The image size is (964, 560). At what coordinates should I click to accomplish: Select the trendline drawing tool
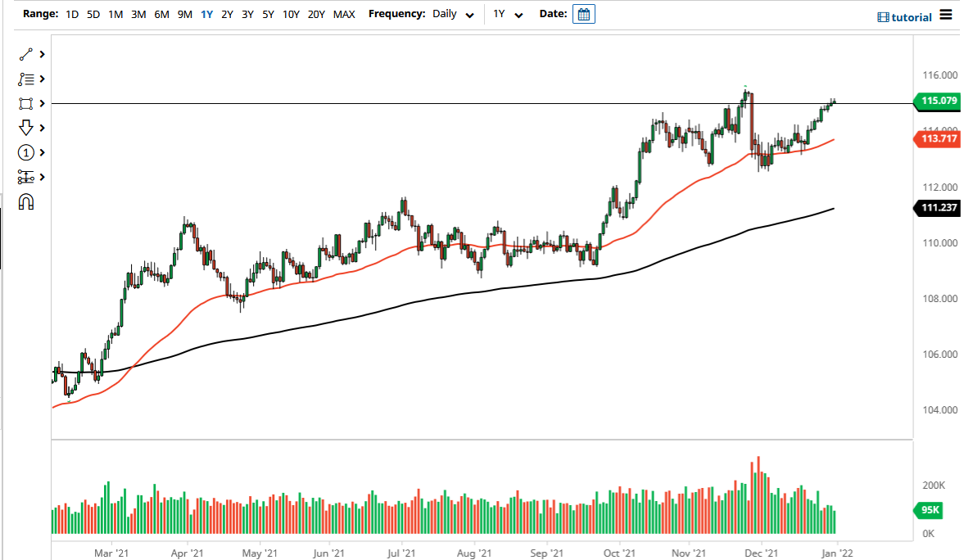coord(27,54)
